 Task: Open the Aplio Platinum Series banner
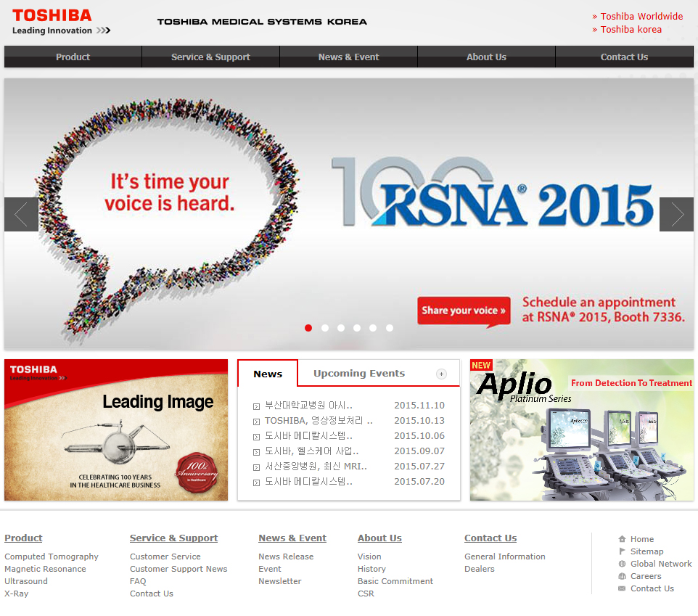[x=582, y=430]
